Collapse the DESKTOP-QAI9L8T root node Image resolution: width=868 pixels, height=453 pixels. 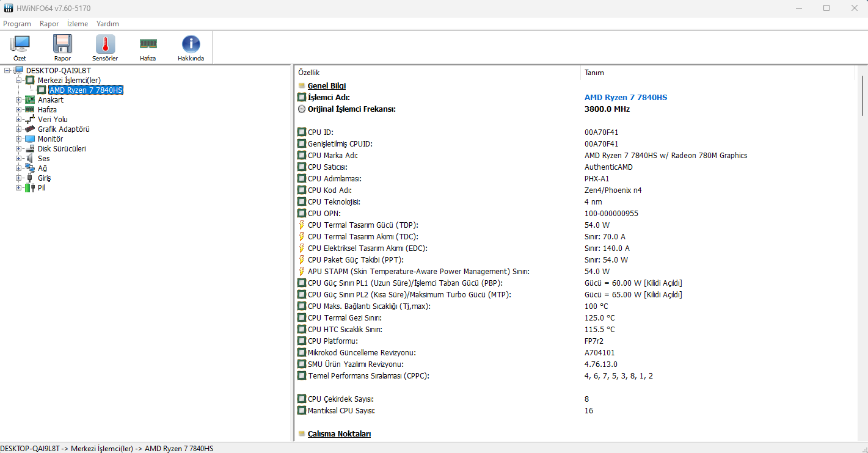pyautogui.click(x=7, y=70)
